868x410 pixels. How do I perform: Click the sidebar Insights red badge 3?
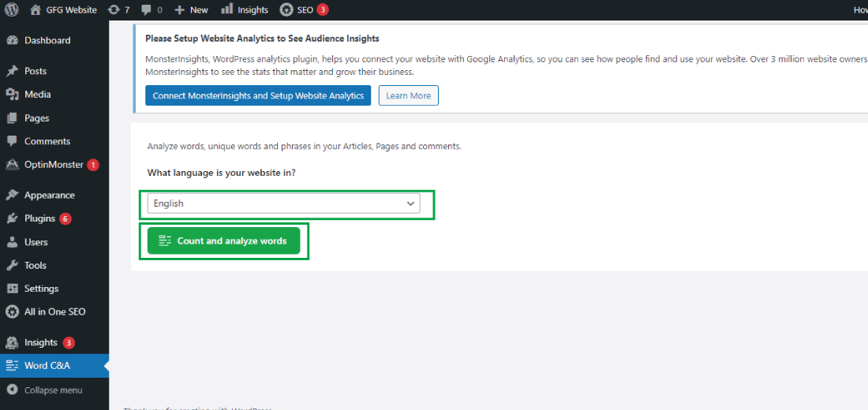click(68, 343)
